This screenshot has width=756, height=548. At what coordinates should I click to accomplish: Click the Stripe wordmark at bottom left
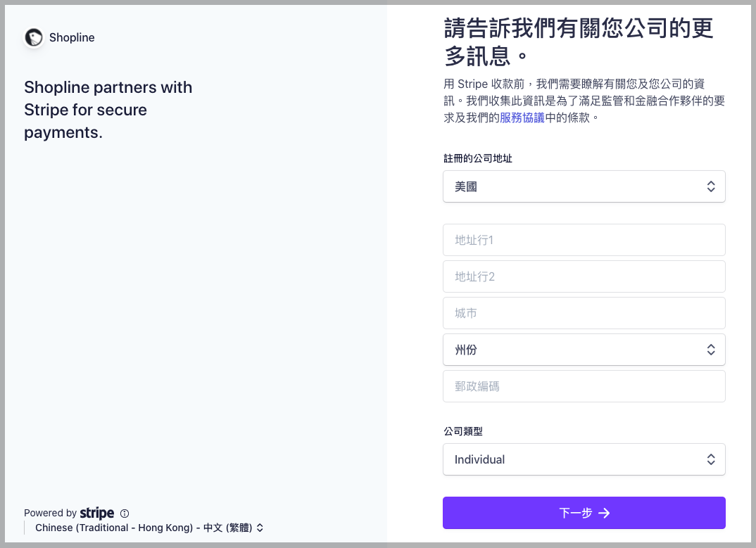(96, 513)
